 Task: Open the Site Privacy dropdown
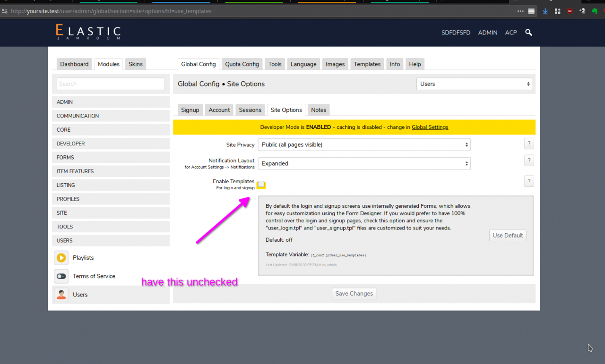[364, 144]
